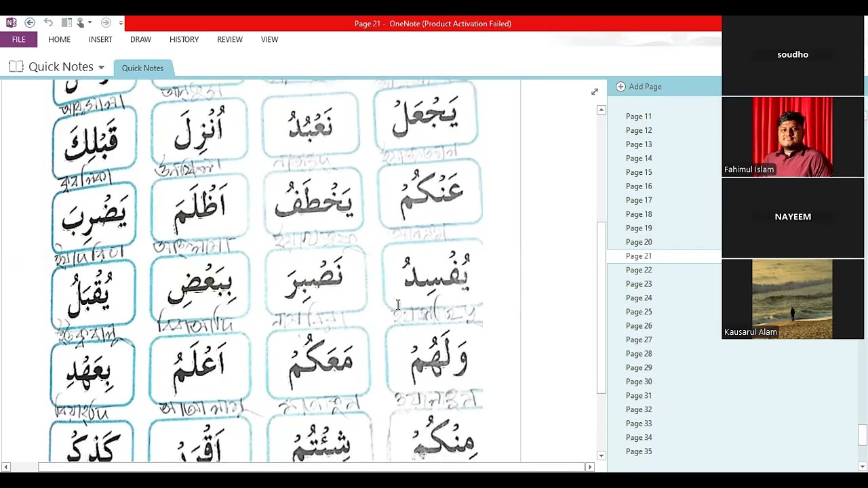Toggle Dock to Desktop icon

click(66, 23)
